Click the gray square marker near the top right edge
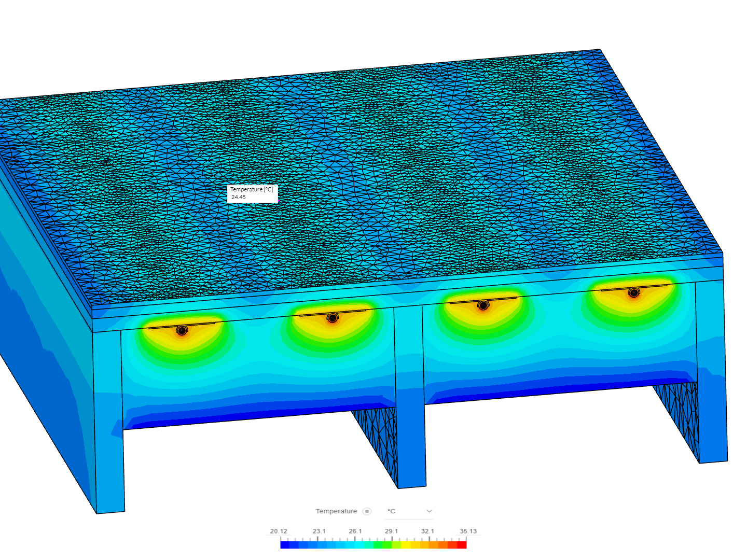This screenshot has width=747, height=560. [x=707, y=225]
